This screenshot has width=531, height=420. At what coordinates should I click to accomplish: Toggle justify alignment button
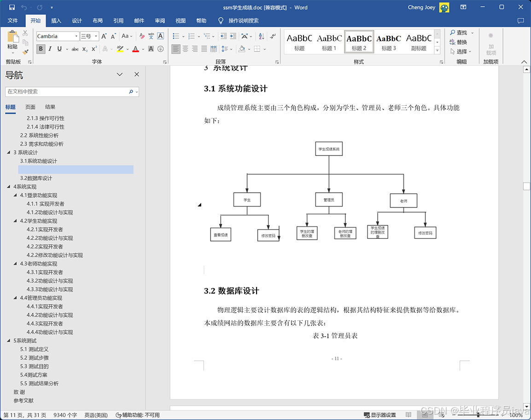click(x=204, y=49)
